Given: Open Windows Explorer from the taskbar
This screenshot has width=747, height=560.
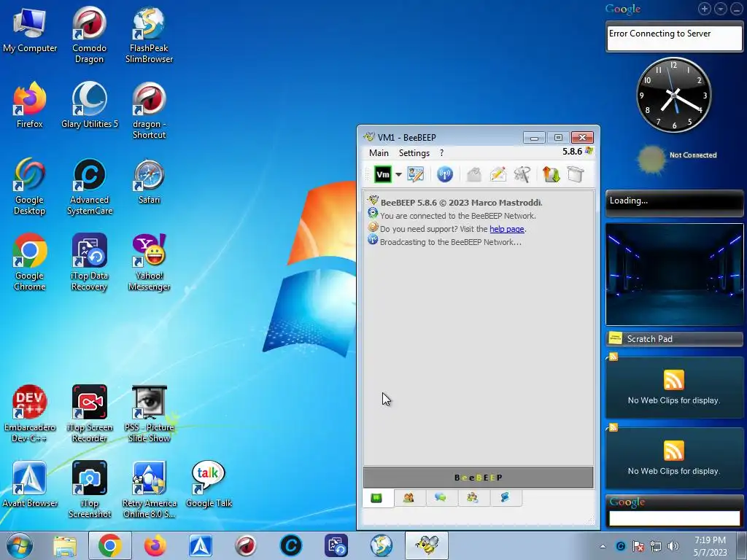Looking at the screenshot, I should click(65, 545).
